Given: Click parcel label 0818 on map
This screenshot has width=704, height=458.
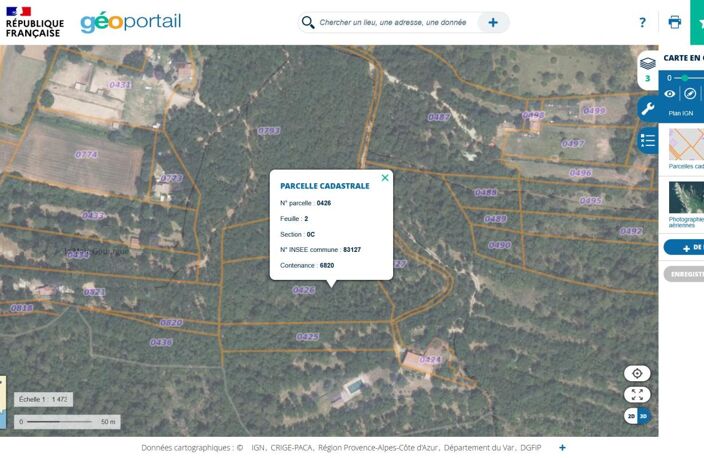Looking at the screenshot, I should (x=22, y=308).
